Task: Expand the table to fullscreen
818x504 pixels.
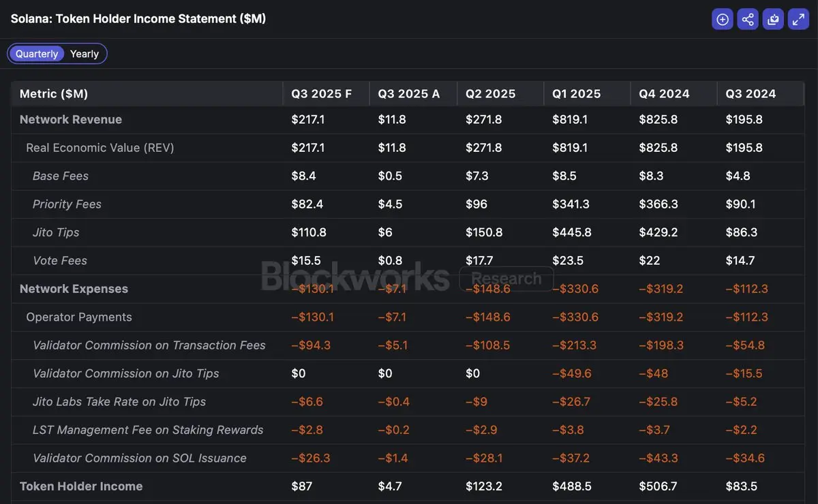Action: (798, 19)
